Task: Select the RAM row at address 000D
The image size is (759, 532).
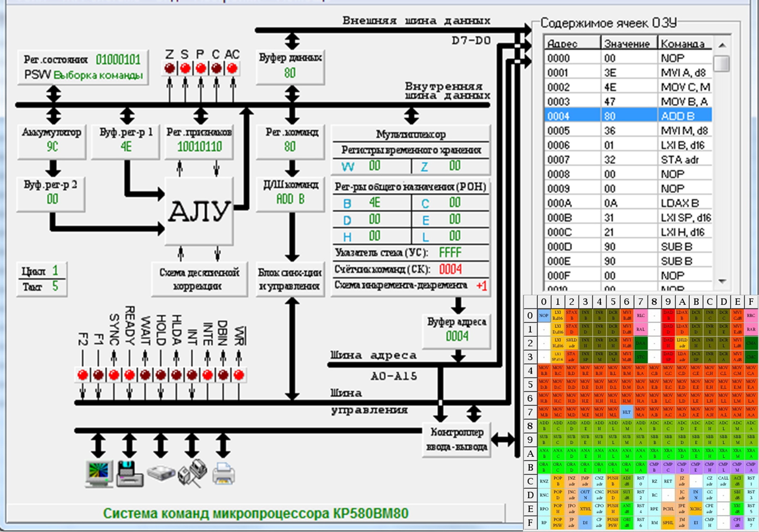Action: pos(628,247)
